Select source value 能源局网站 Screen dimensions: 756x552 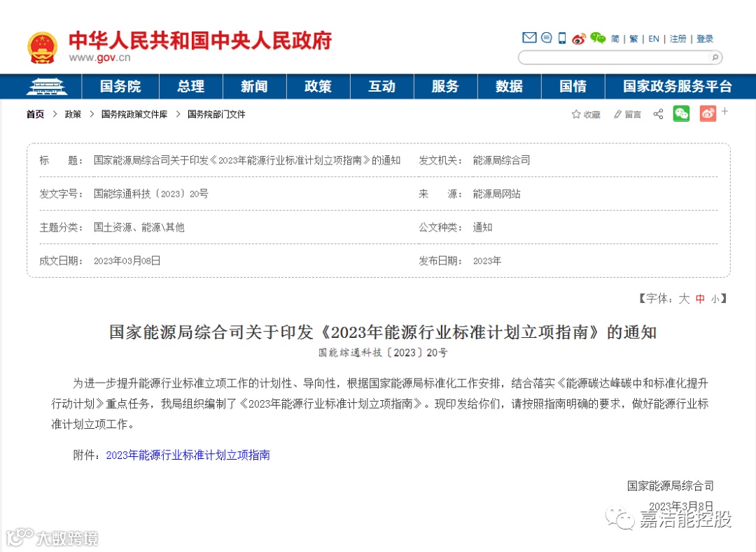coord(496,194)
